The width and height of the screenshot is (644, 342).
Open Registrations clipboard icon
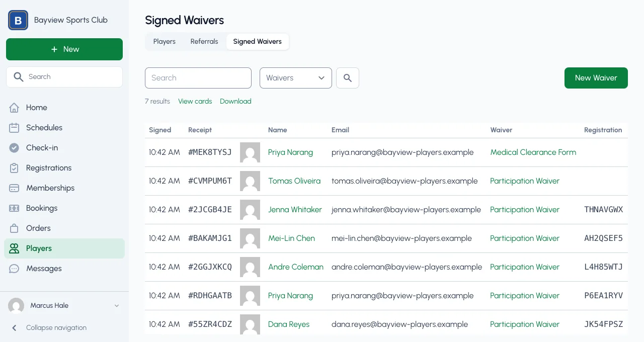point(14,168)
